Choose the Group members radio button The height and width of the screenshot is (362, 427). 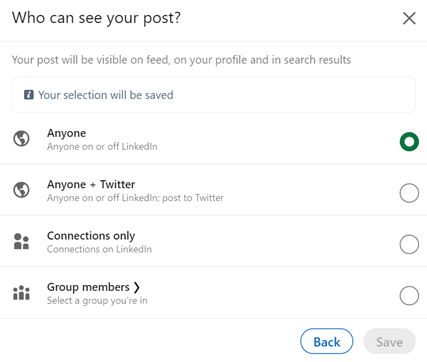409,296
